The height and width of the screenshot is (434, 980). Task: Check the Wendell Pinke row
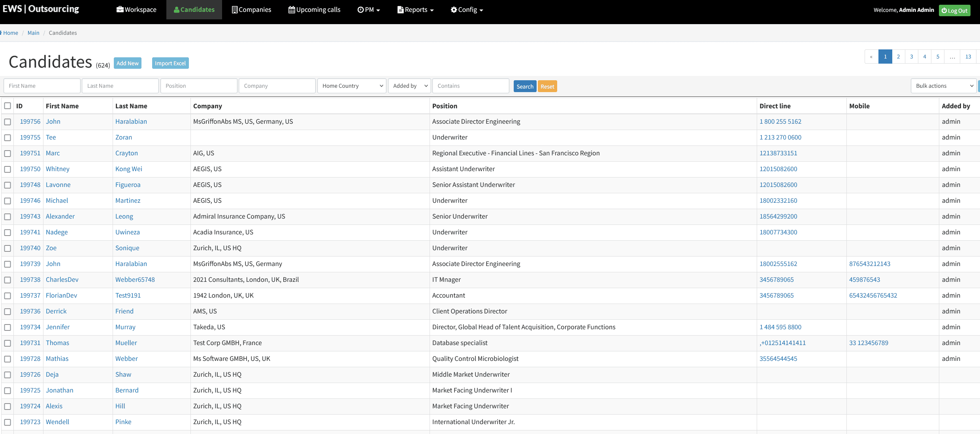(8, 422)
